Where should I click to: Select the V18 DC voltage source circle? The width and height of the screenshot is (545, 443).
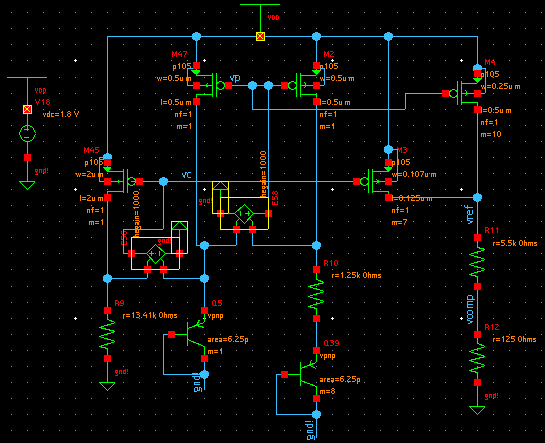(x=27, y=133)
